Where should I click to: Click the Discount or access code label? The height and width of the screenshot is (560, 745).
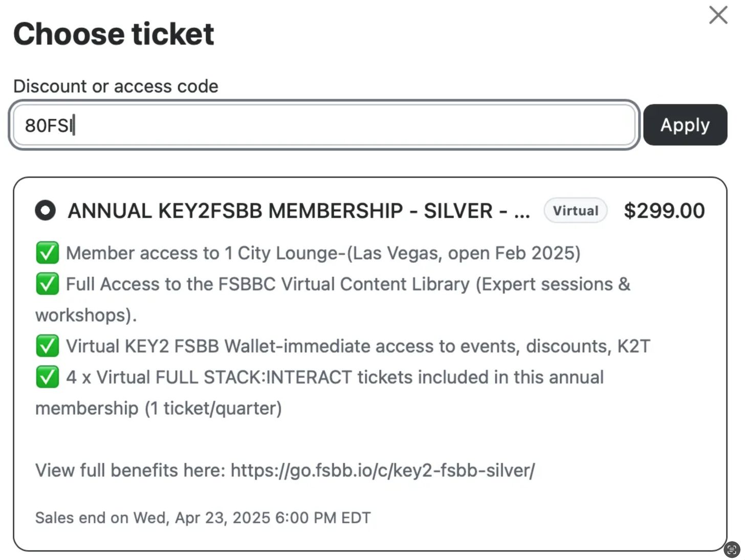coord(116,86)
